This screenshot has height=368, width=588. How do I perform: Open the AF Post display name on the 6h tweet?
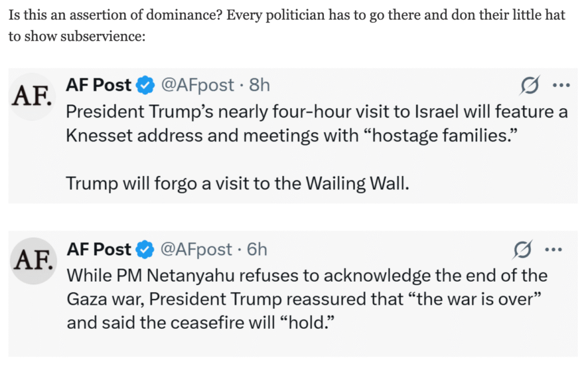99,250
